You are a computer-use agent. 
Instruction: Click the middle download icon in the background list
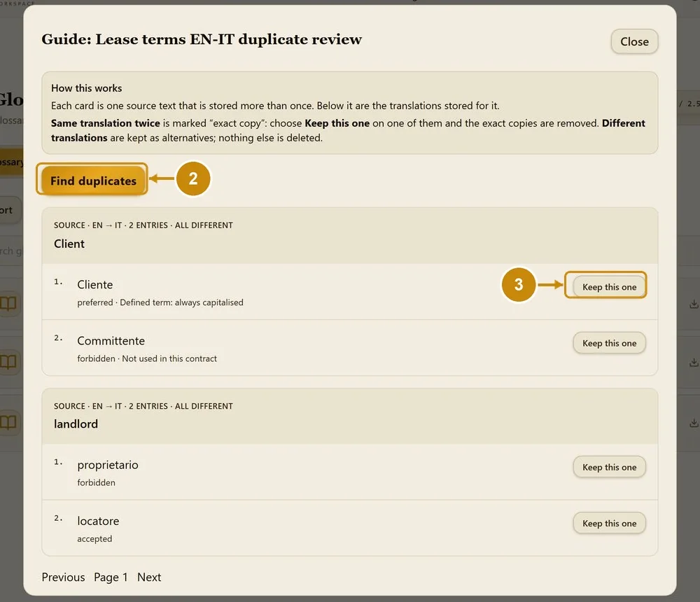(693, 362)
